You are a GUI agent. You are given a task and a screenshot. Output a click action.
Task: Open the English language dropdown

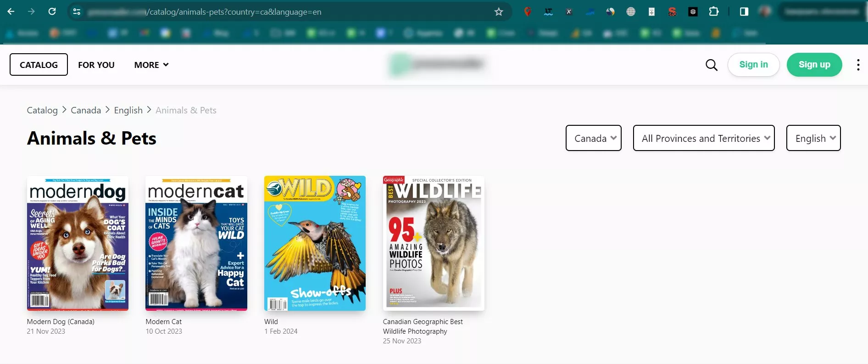tap(813, 138)
